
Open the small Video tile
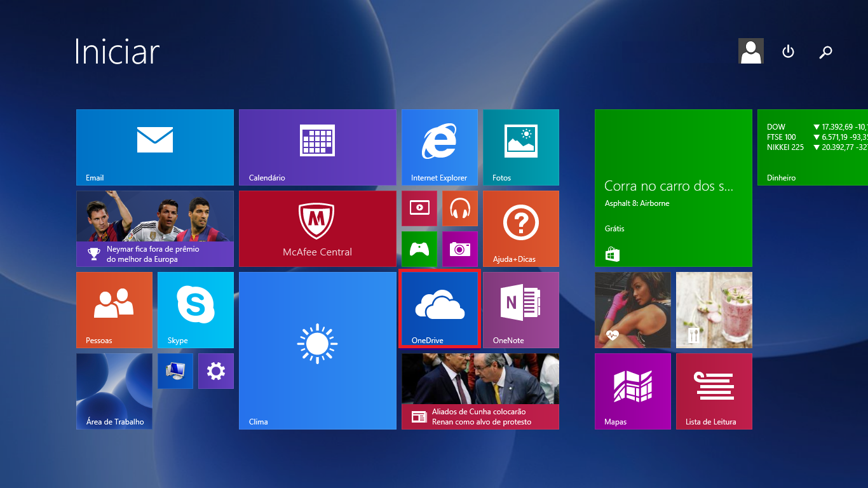click(419, 208)
